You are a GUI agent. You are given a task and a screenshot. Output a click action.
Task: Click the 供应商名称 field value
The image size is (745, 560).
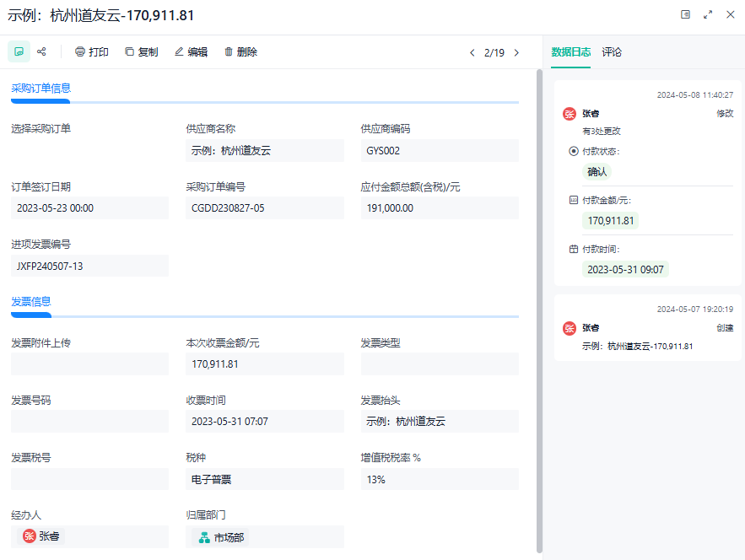(265, 151)
